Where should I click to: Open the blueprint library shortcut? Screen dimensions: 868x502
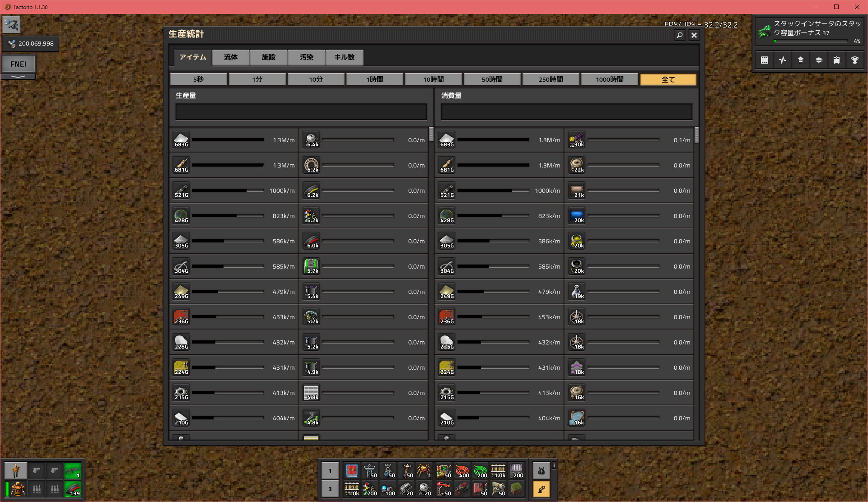[x=765, y=60]
